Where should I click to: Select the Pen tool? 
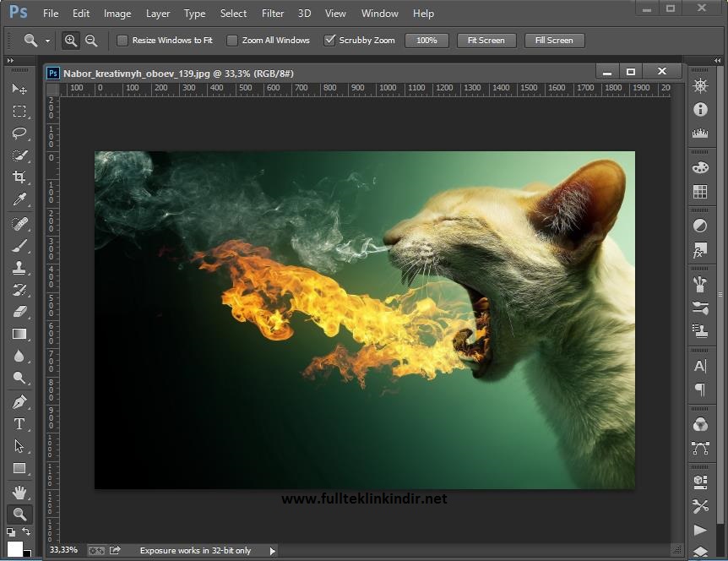19,401
